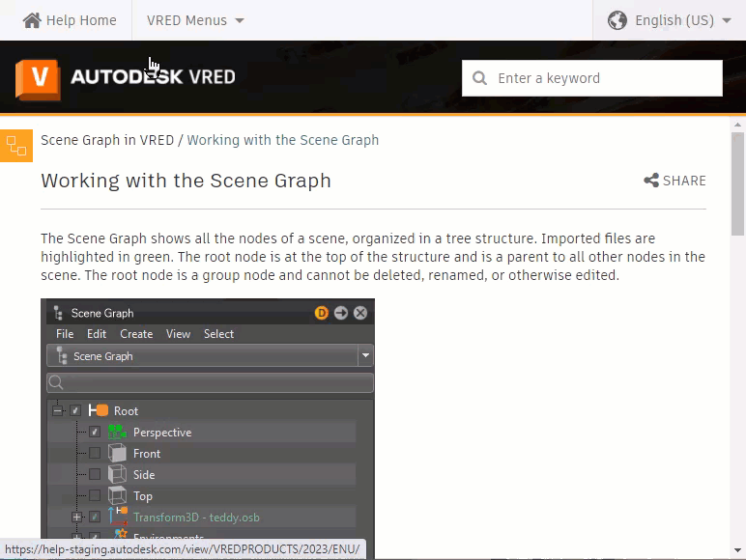
Task: Click the orange VRED logo
Action: 38,79
